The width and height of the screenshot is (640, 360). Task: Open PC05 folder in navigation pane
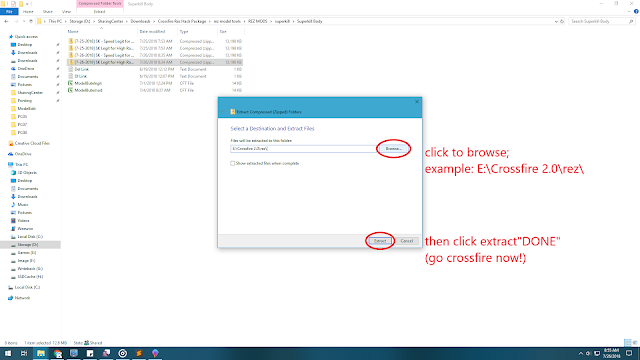(x=22, y=117)
